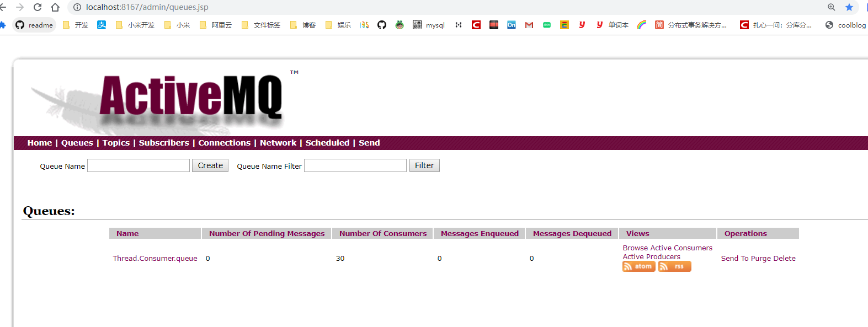Open the blue On bookmark icon
Image resolution: width=868 pixels, height=327 pixels.
click(x=512, y=25)
